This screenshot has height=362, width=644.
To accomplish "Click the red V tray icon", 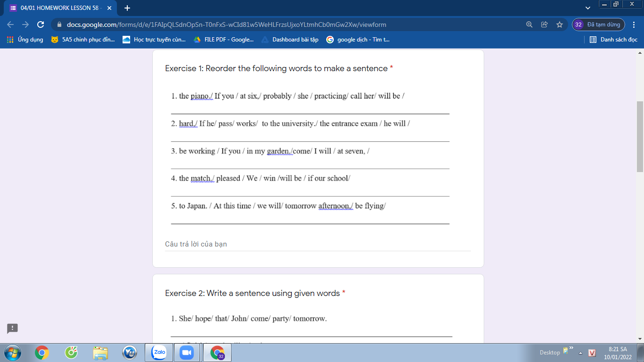I will (x=592, y=353).
